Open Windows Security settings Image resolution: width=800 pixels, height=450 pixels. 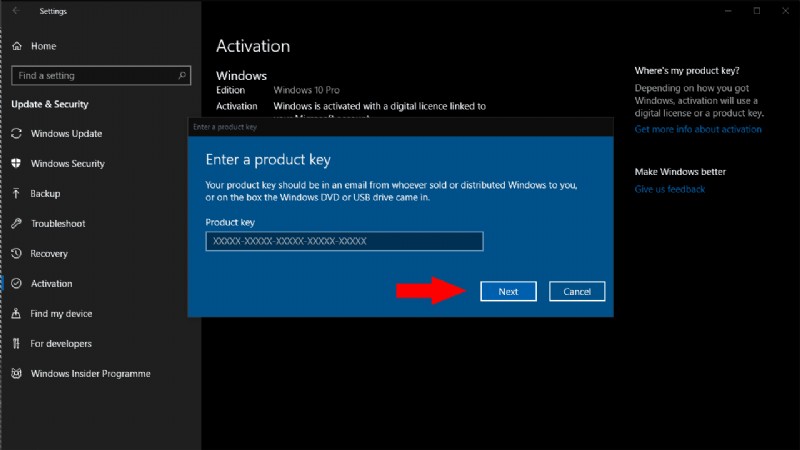tap(67, 163)
